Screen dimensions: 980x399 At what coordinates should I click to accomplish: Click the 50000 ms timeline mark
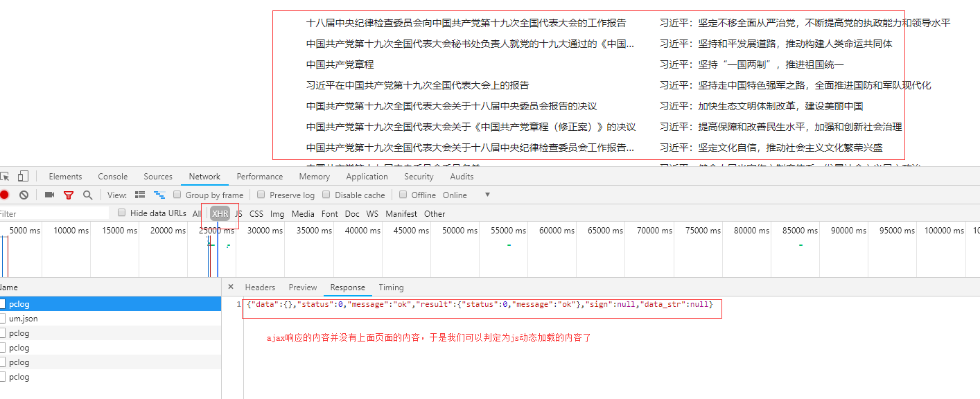460,231
